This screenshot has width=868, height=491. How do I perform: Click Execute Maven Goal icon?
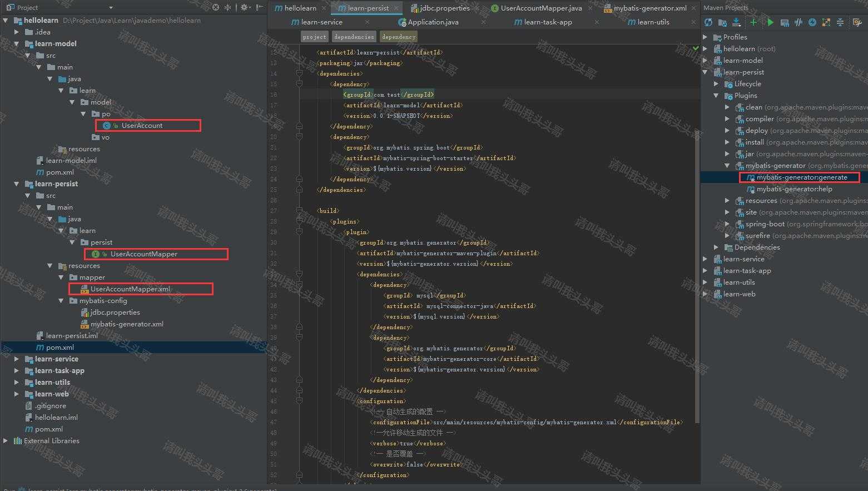[x=785, y=22]
